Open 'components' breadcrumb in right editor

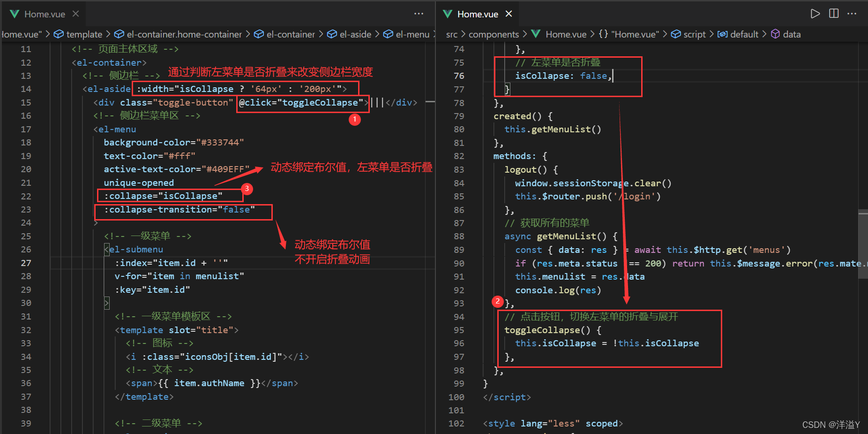coord(494,34)
